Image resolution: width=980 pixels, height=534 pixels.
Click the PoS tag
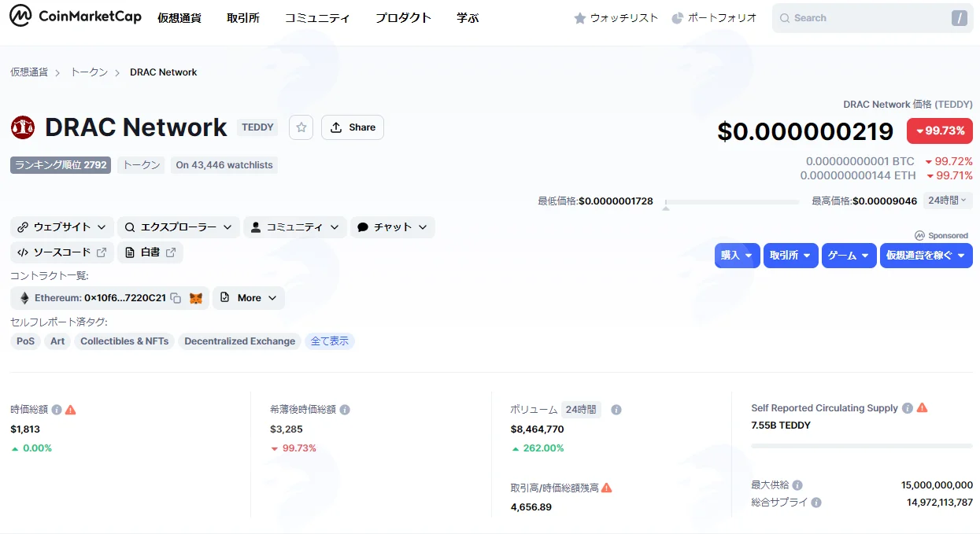[26, 341]
